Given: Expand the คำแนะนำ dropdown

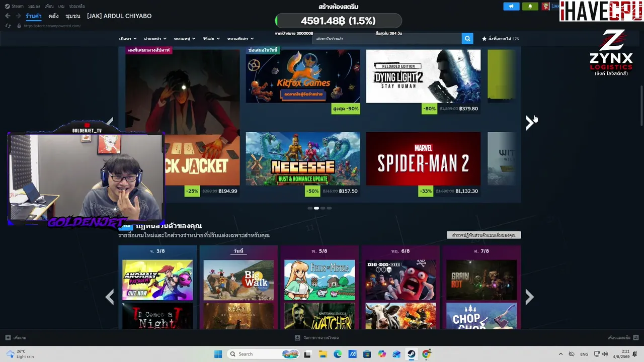Looking at the screenshot, I should pos(155,39).
